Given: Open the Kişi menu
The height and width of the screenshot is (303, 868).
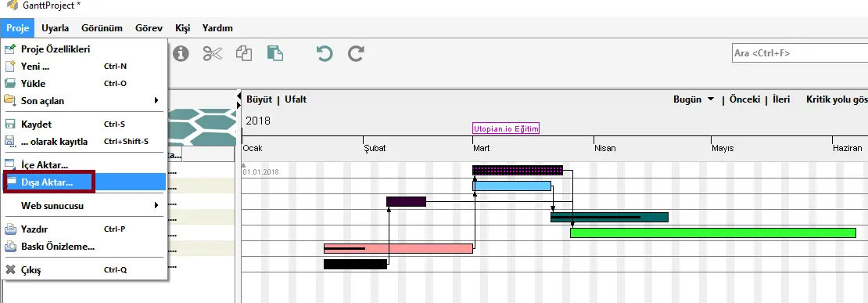Looking at the screenshot, I should (182, 27).
